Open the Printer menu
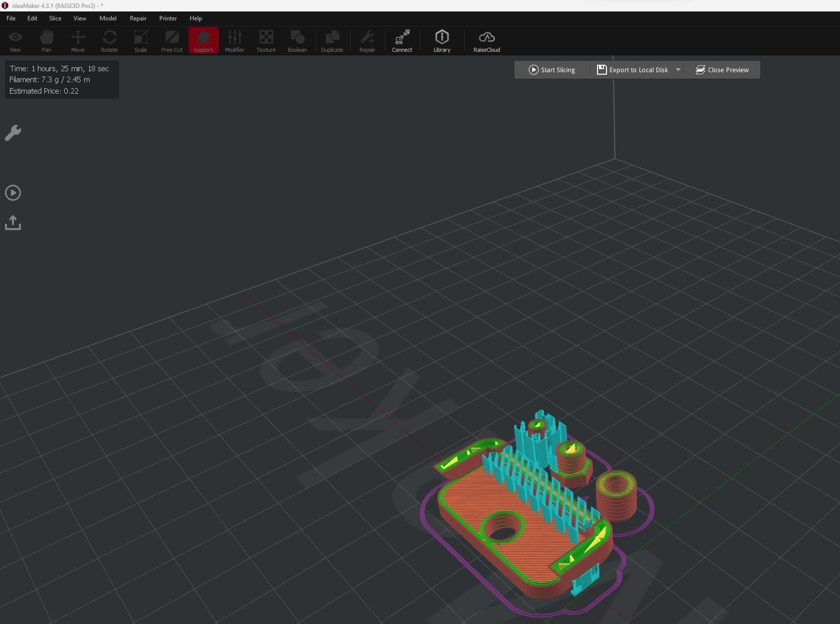This screenshot has height=624, width=840. click(x=168, y=18)
